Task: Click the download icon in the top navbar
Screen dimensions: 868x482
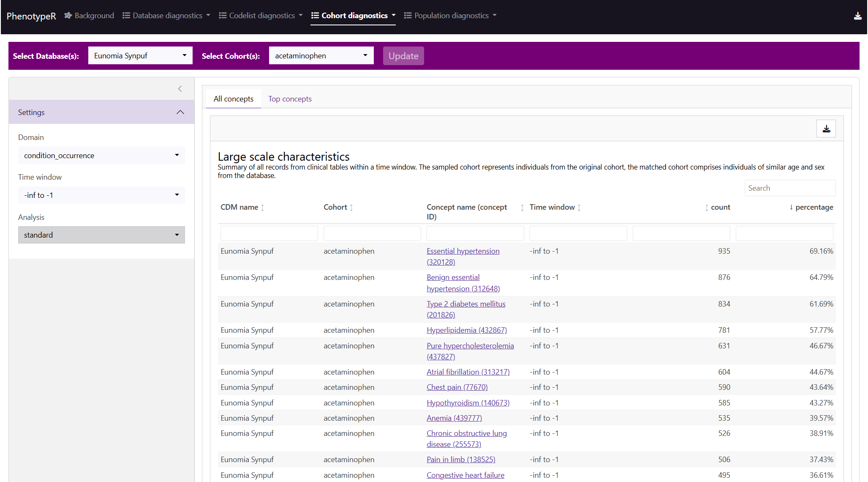Action: coord(857,16)
